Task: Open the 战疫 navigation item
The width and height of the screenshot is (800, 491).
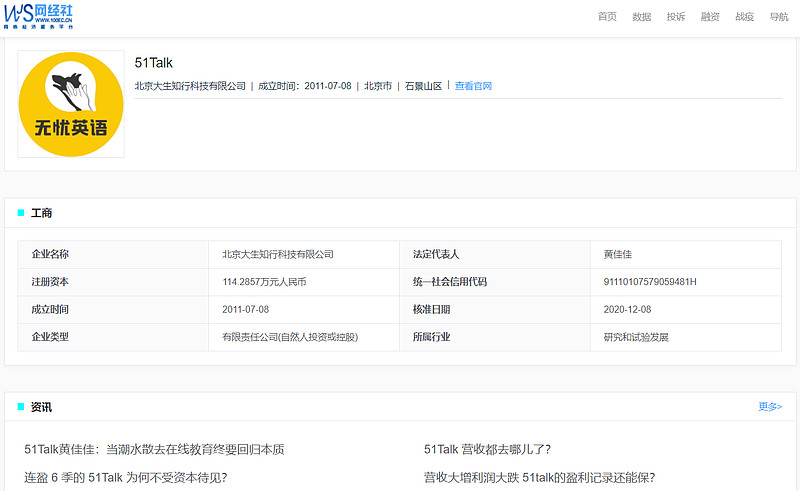Action: (x=744, y=17)
